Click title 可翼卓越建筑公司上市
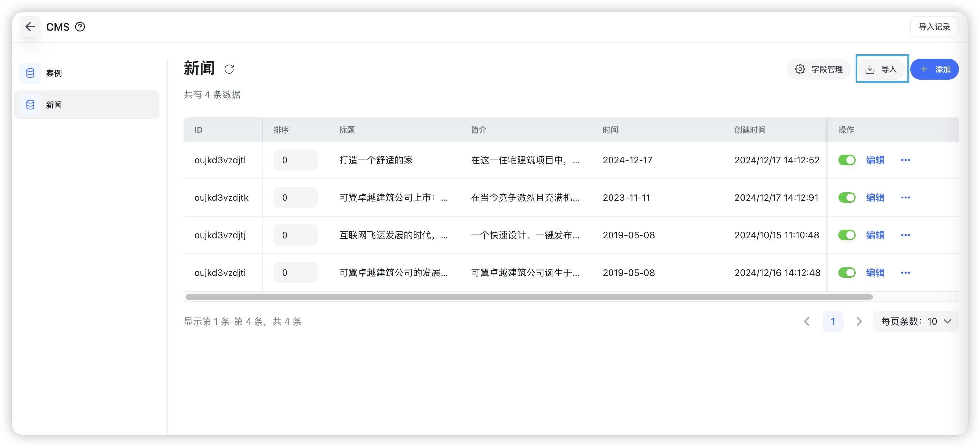This screenshot has width=980, height=447. pos(393,197)
